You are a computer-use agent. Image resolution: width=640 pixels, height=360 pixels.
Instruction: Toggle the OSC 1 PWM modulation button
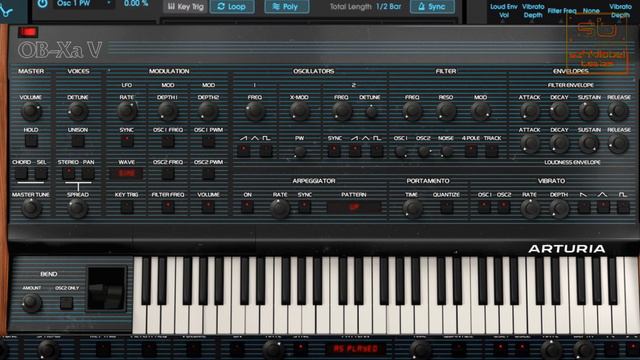pos(208,141)
